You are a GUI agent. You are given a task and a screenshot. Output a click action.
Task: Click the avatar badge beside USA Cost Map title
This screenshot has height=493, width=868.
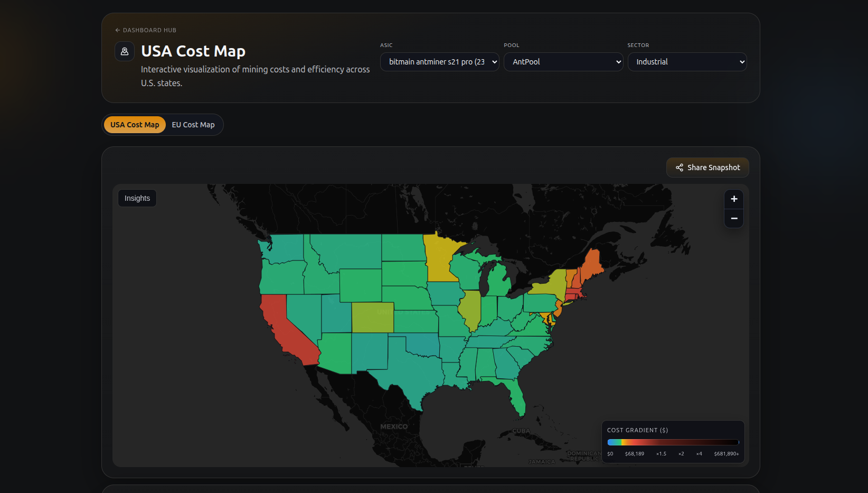(124, 51)
